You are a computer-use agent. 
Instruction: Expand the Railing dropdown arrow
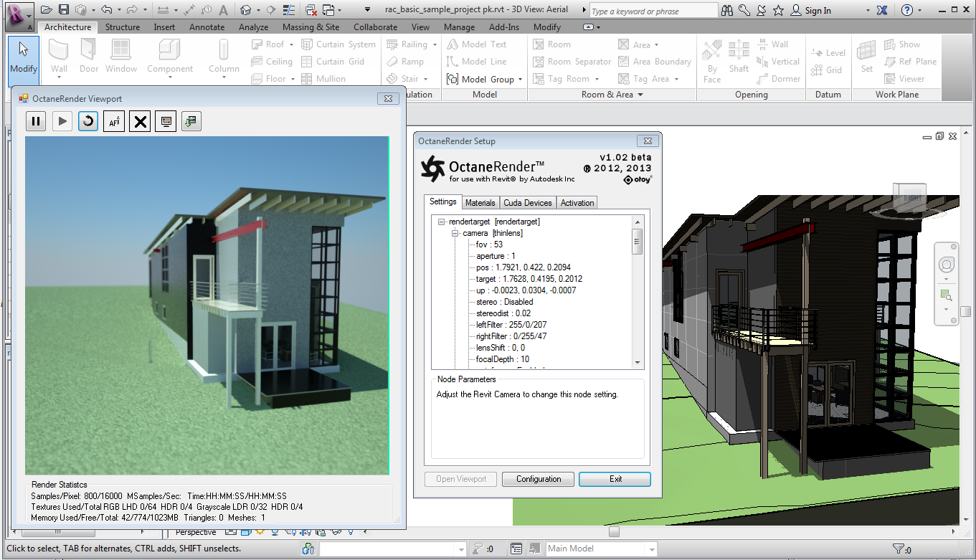(x=435, y=44)
